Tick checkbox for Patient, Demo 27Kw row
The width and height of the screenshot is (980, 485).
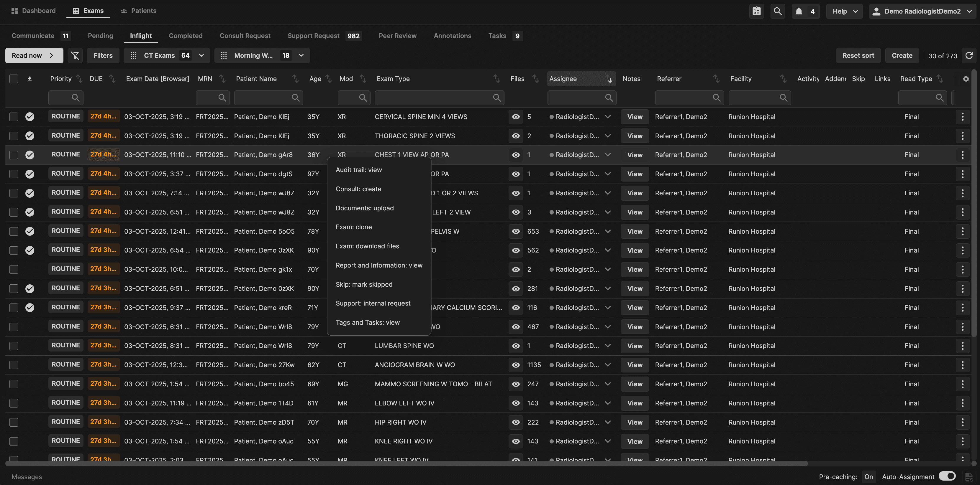[x=14, y=365]
